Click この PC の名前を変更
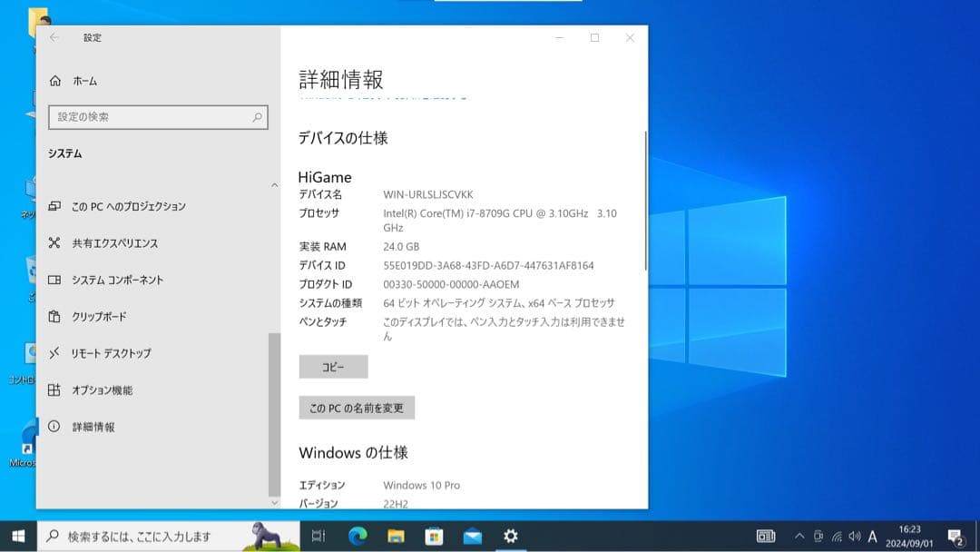980x552 pixels. 356,408
